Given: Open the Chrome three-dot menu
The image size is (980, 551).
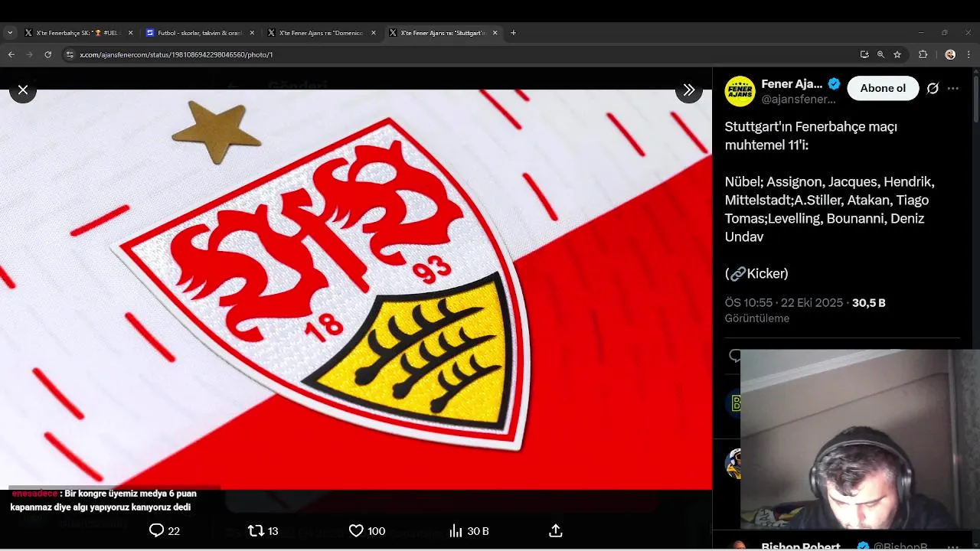Looking at the screenshot, I should pos(969,54).
